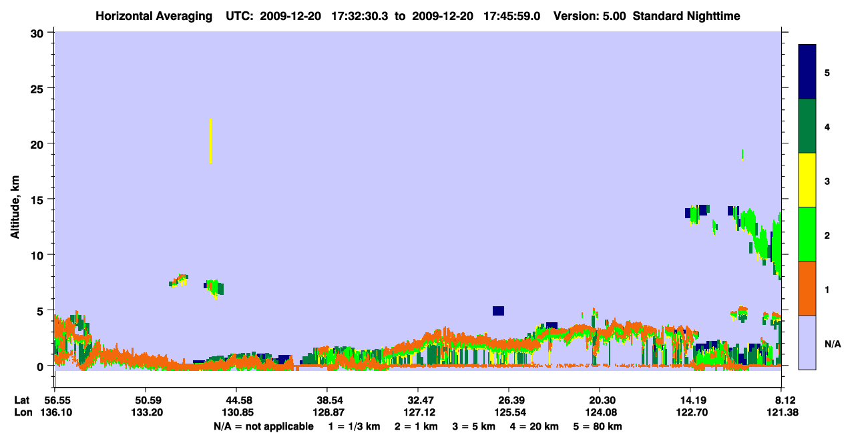
Task: Click the 'Lat' row label
Action: [x=21, y=400]
